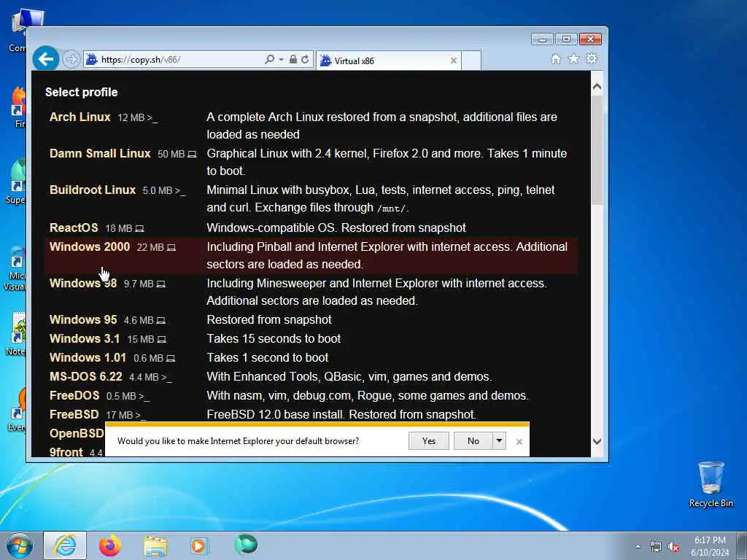Click the page's vertical scrollbar thumb
This screenshot has width=747, height=560.
(x=597, y=150)
